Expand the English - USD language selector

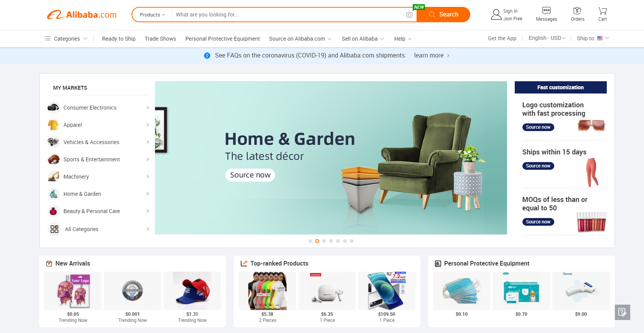547,38
